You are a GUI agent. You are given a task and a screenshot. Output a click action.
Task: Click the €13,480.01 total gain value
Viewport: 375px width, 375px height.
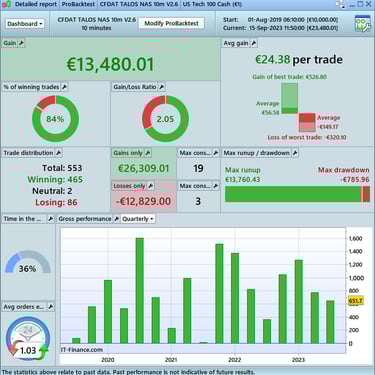pos(110,64)
